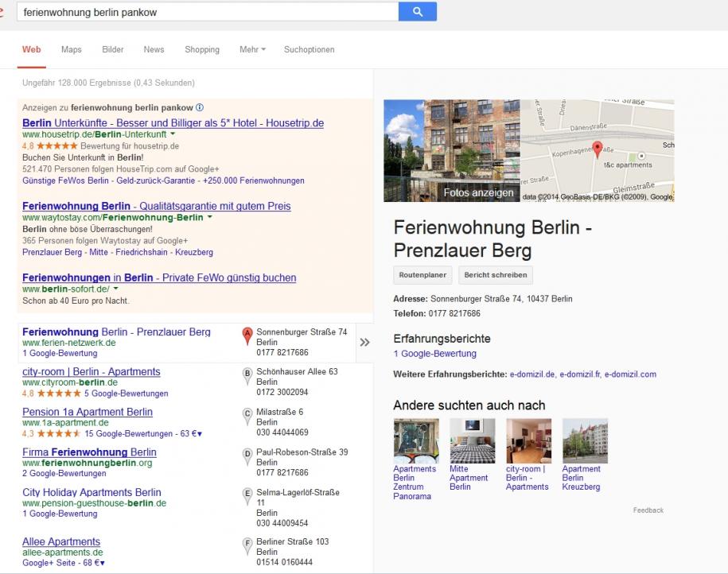Viewport: 728px width, 574px height.
Task: Switch to the Bilder tab
Action: 113,49
